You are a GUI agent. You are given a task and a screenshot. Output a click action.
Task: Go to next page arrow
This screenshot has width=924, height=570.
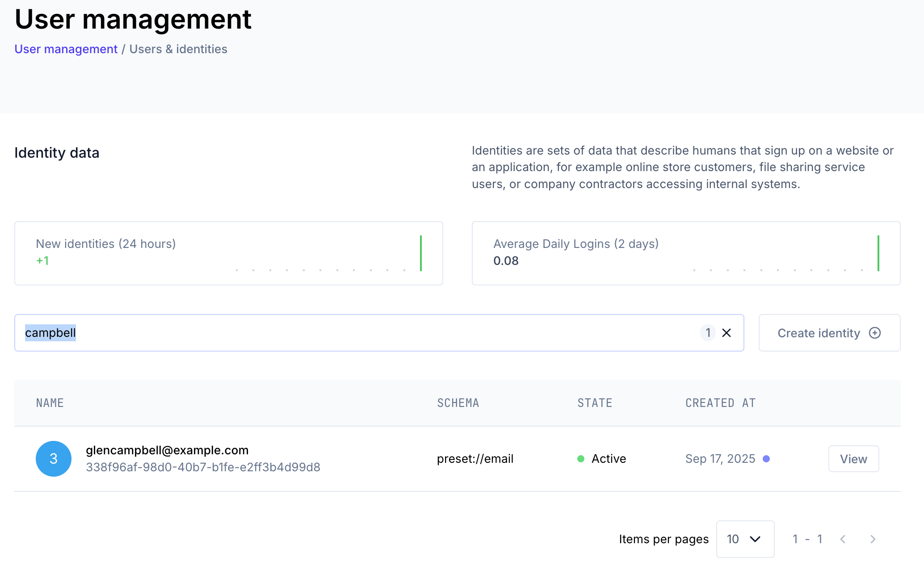click(x=873, y=539)
